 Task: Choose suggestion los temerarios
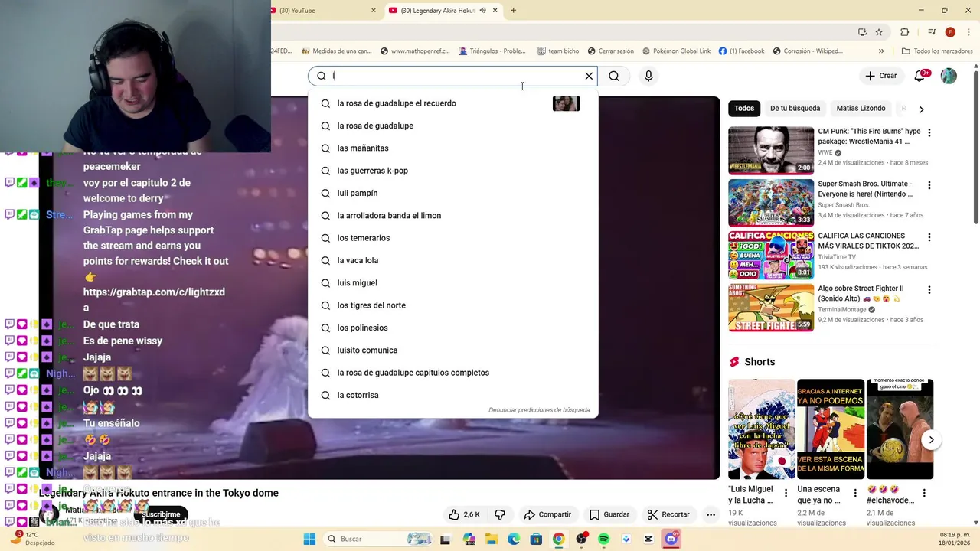tap(452, 238)
